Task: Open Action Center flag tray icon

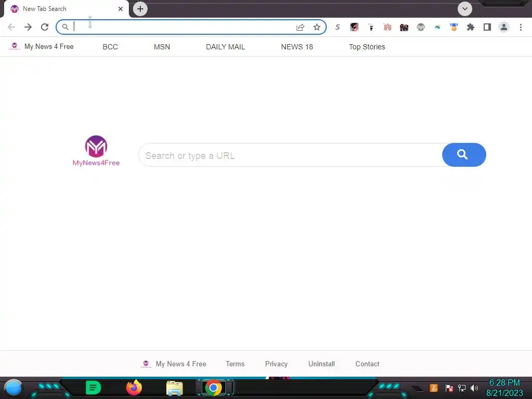Action: pos(449,388)
